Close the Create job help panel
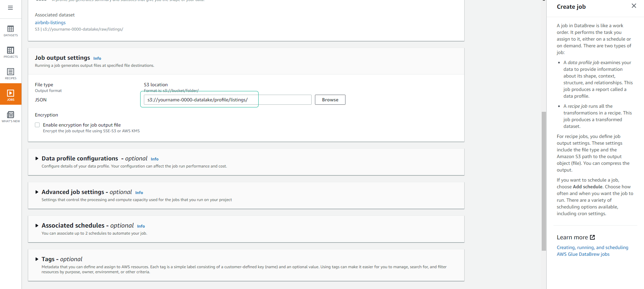Image resolution: width=644 pixels, height=289 pixels. click(x=634, y=6)
